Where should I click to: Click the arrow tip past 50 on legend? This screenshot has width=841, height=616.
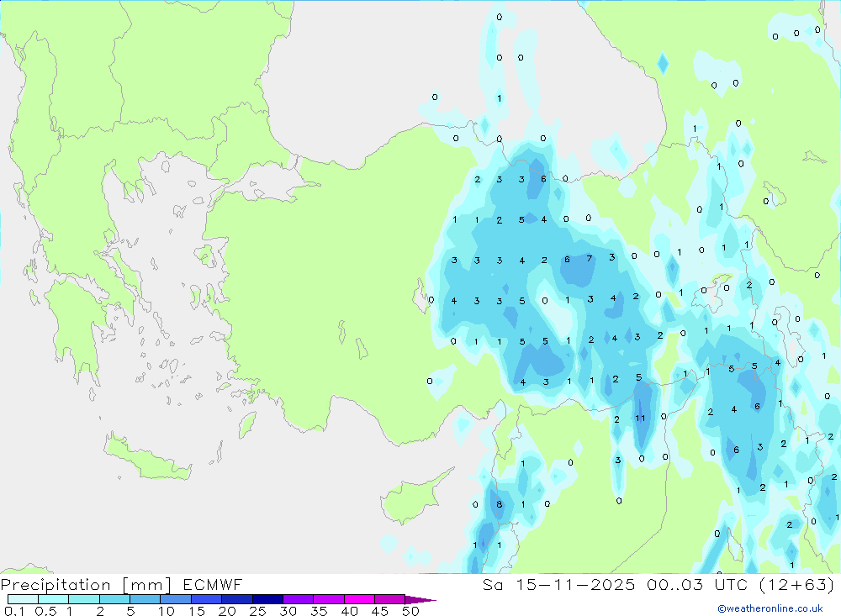pyautogui.click(x=421, y=600)
